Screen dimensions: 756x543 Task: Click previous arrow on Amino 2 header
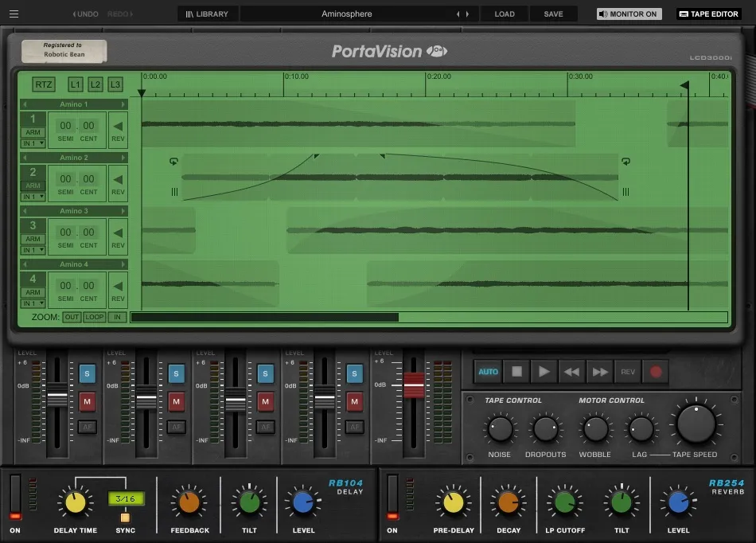pos(25,158)
